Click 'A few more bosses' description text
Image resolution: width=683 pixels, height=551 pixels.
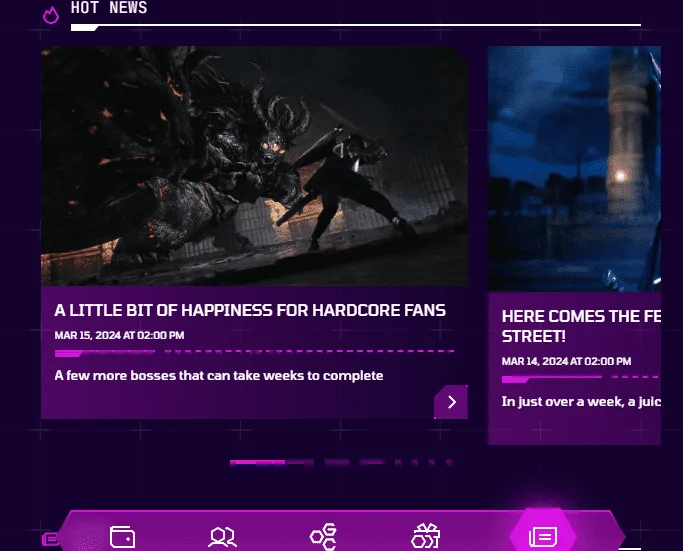(219, 375)
